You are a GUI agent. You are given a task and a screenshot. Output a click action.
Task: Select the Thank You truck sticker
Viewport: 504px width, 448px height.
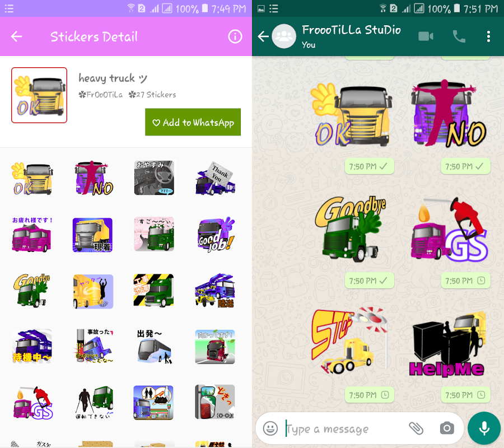(215, 179)
